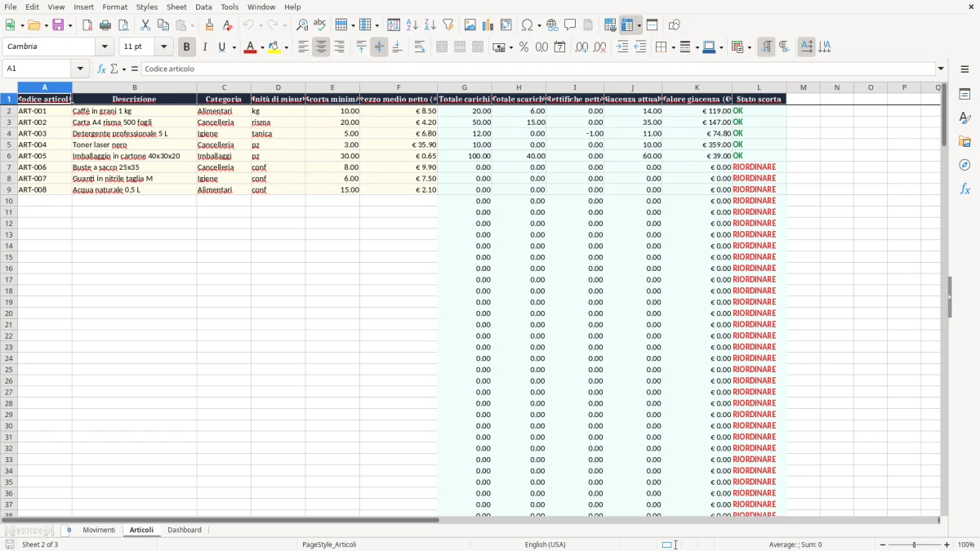
Task: Click zoom in plus button
Action: (947, 544)
